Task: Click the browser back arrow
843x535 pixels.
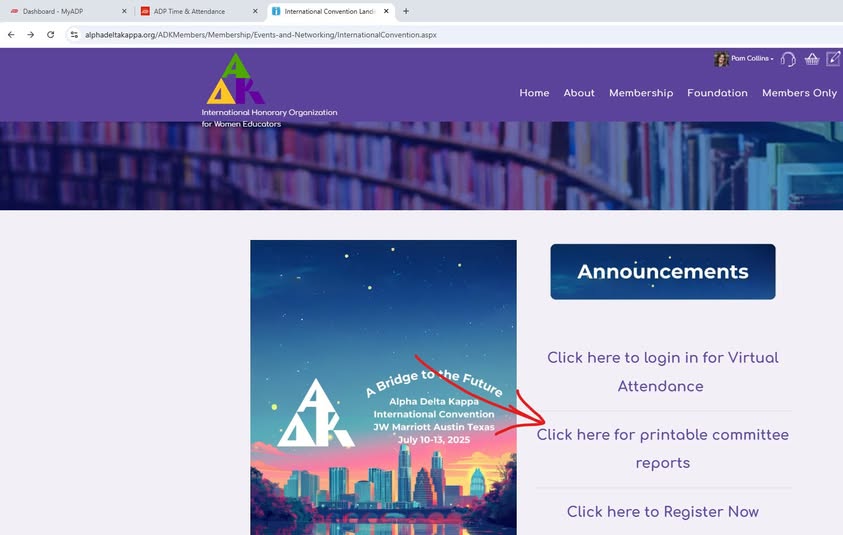Action: click(11, 34)
